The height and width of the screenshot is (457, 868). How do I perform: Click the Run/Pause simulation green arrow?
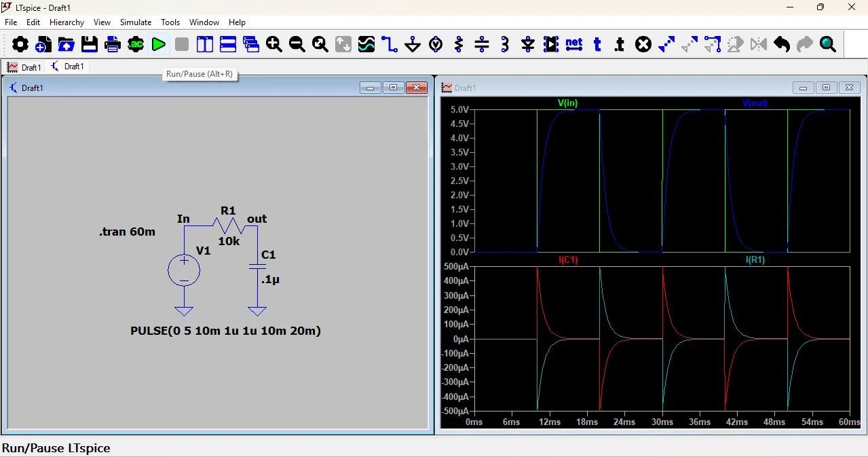coord(159,45)
